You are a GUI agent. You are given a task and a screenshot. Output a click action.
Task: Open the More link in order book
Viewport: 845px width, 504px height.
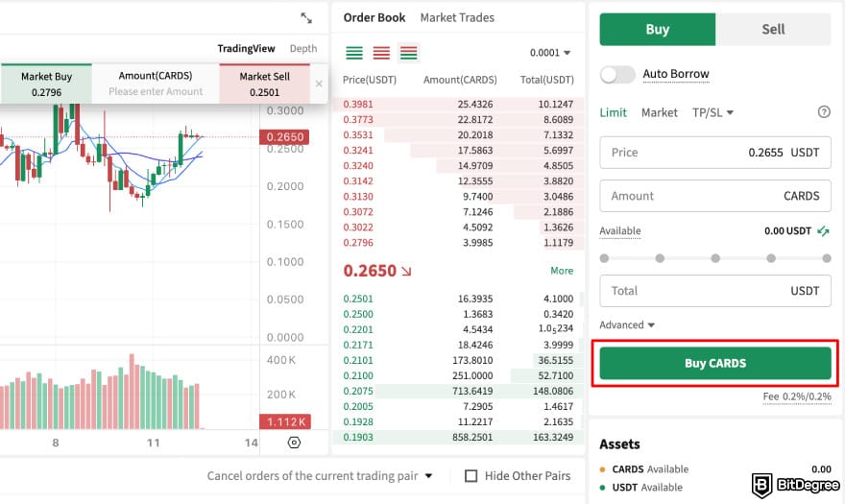[562, 271]
